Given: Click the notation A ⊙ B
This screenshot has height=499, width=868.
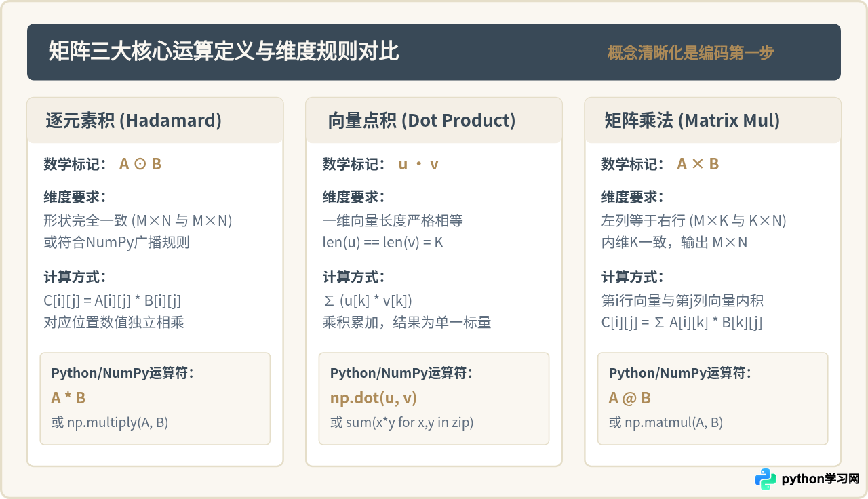Looking at the screenshot, I should pos(140,164).
